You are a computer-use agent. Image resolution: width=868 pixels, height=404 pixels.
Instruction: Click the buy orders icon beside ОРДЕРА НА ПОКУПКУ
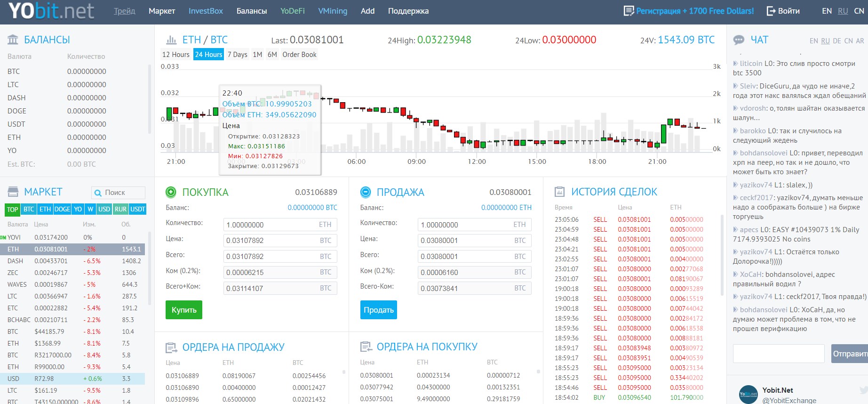click(x=366, y=347)
